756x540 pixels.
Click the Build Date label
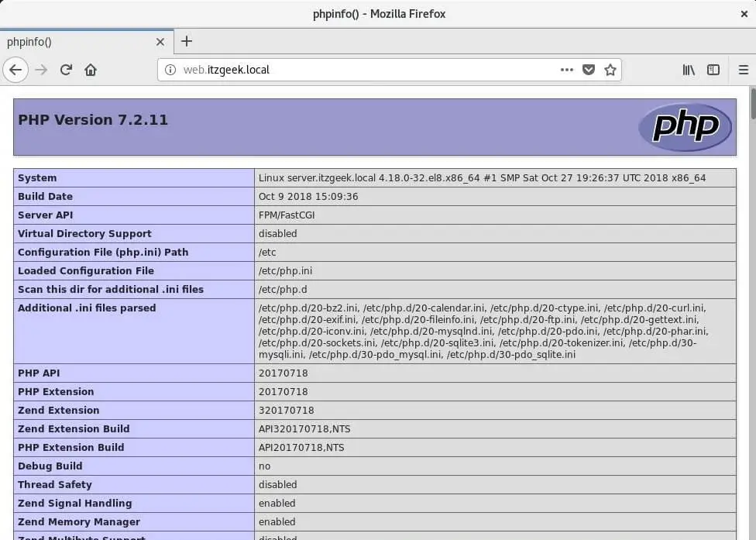tap(46, 196)
